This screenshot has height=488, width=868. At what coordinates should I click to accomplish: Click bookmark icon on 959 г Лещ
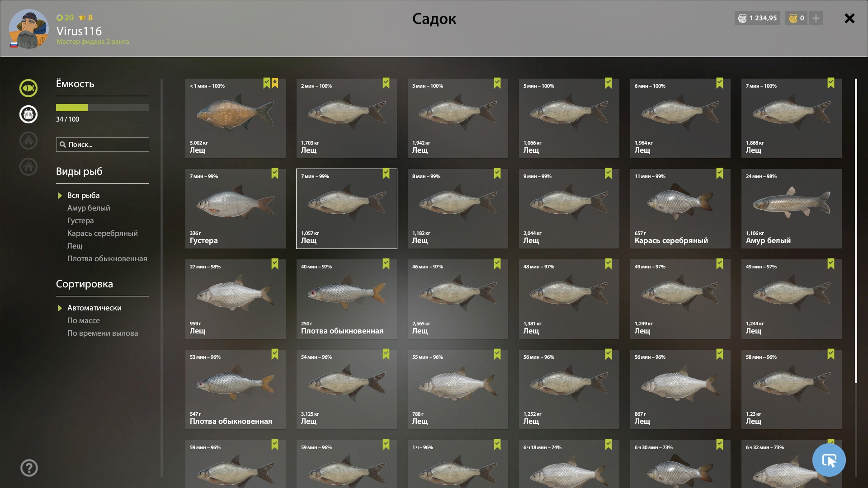tap(275, 264)
